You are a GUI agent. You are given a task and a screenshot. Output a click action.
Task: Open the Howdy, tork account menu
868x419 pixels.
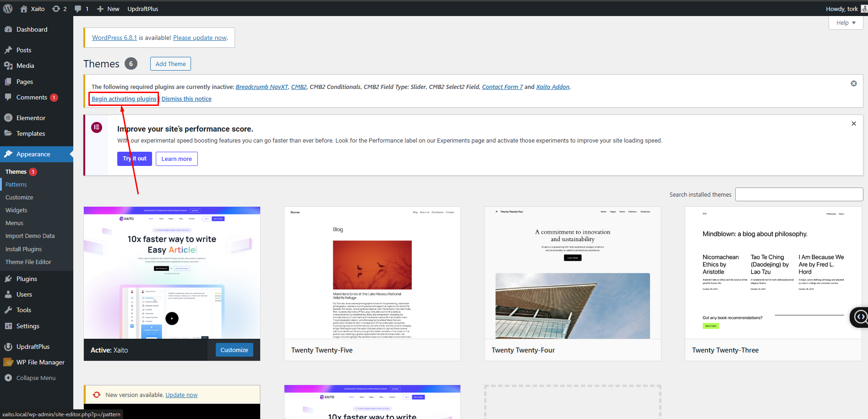pyautogui.click(x=842, y=9)
